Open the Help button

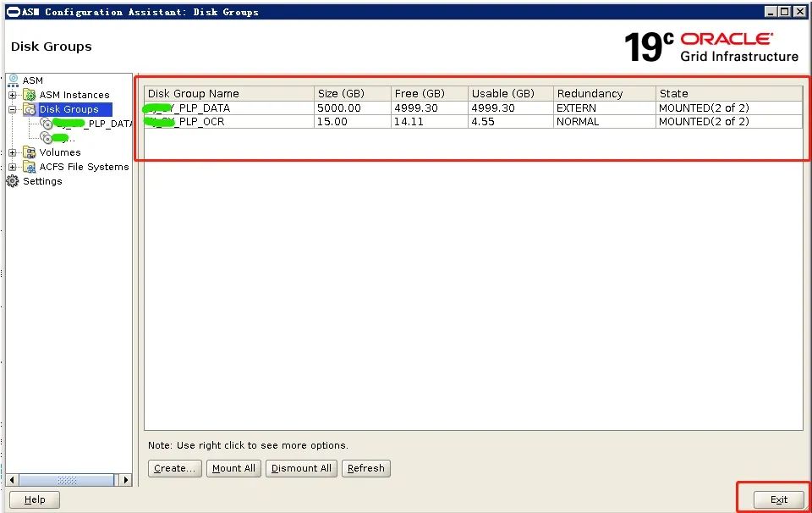[35, 500]
